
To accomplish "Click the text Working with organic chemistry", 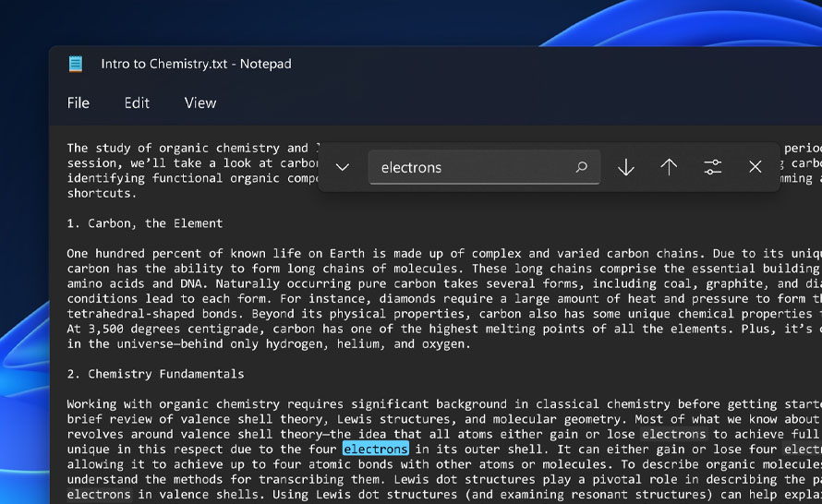I will (174, 404).
